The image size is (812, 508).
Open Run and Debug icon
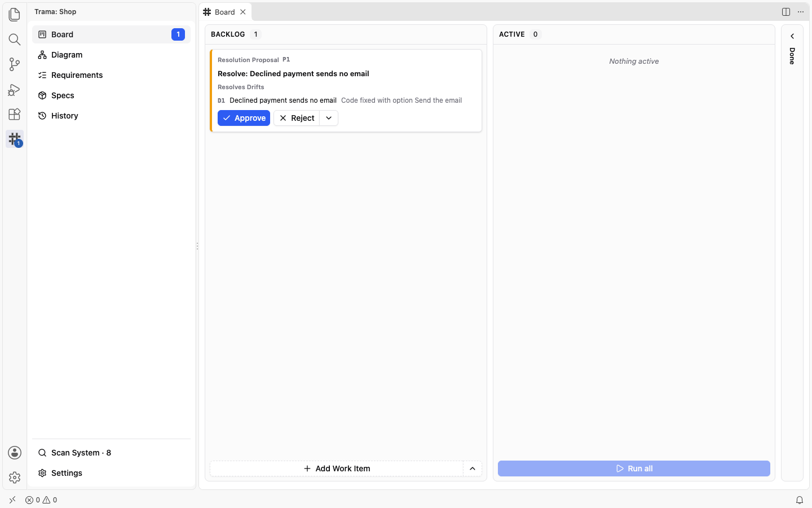click(15, 89)
